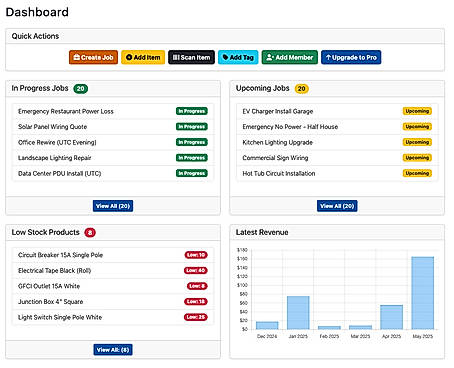Open Solar Panel Wiring Quote job
The image size is (454, 368).
(113, 127)
